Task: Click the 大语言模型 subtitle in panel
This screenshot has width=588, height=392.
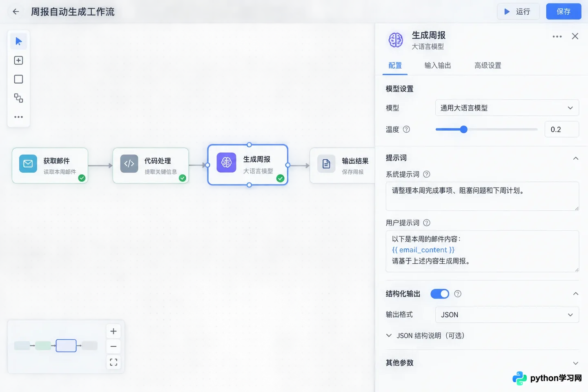Action: [x=428, y=47]
